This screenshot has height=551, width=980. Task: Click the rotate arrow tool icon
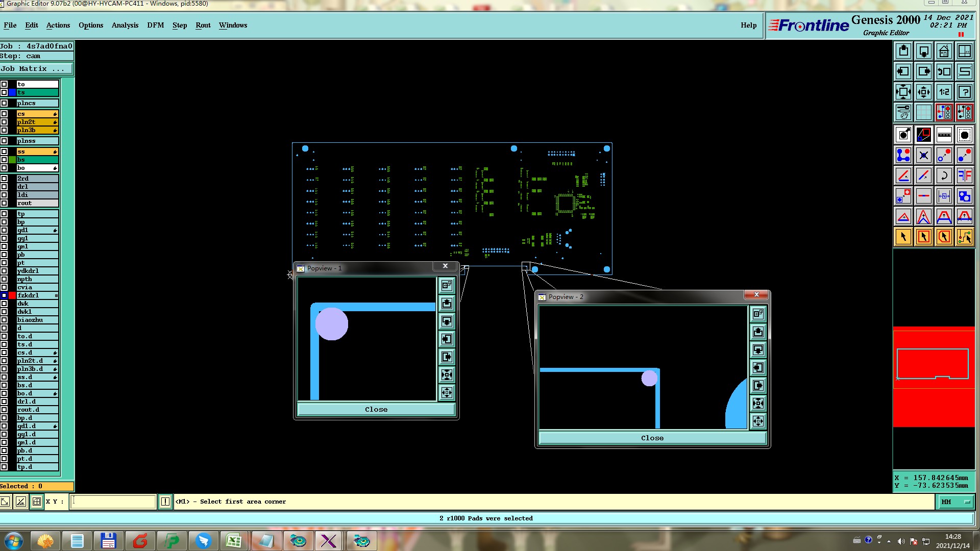click(944, 176)
